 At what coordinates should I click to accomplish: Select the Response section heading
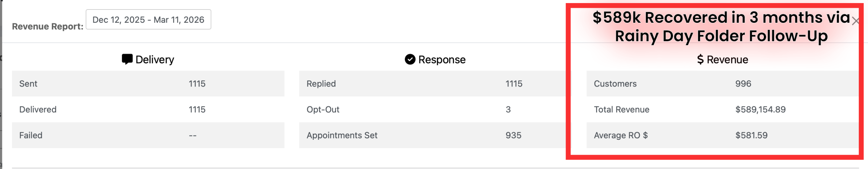point(441,60)
